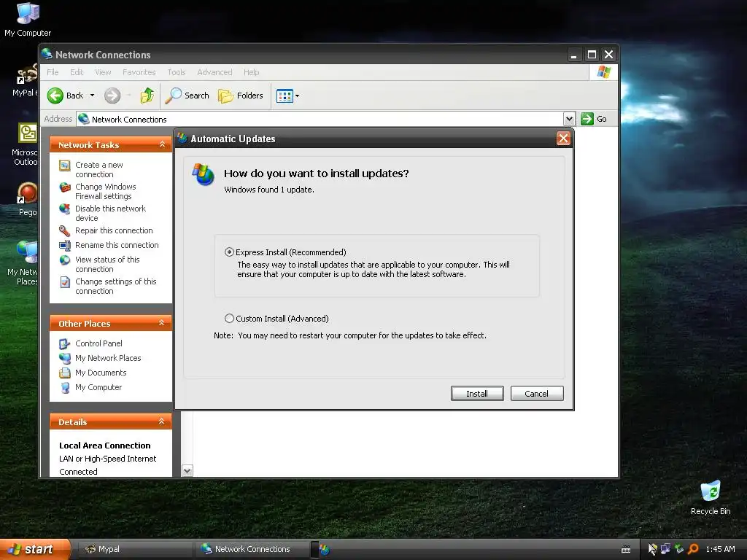
Task: Click the Control Panel link
Action: pyautogui.click(x=98, y=343)
